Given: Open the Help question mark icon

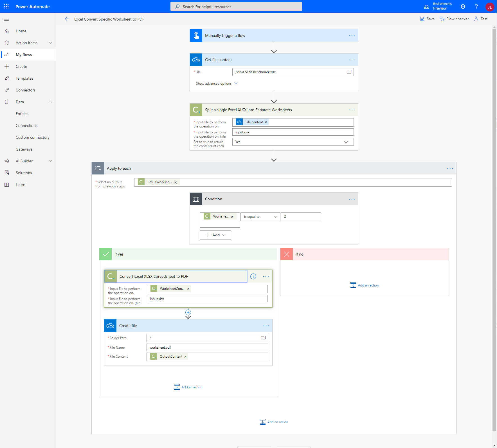Looking at the screenshot, I should pos(476,6).
